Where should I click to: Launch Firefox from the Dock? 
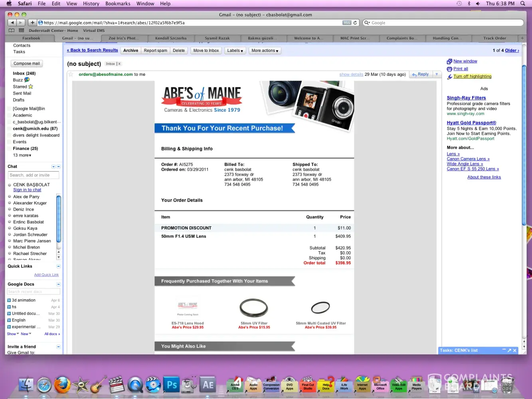[x=63, y=385]
